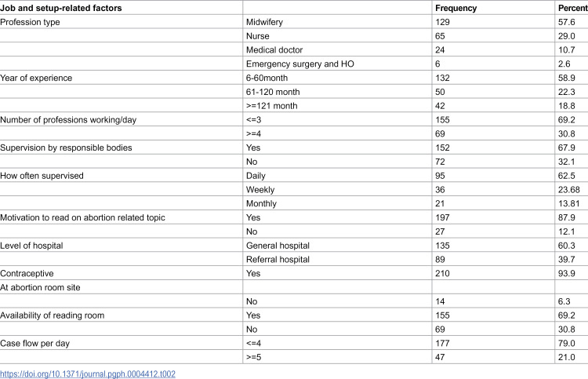Click the Percent column header
Image resolution: width=588 pixels, height=379 pixels.
coord(572,9)
